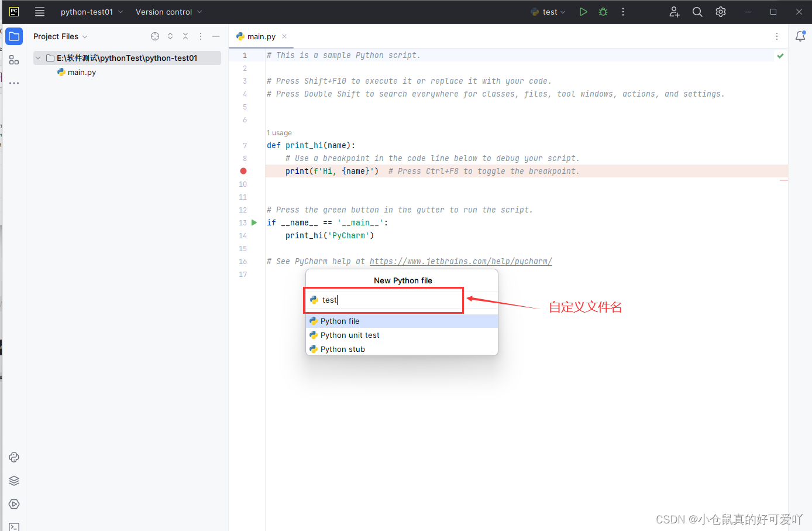Click the PyCharm logo icon

point(14,12)
